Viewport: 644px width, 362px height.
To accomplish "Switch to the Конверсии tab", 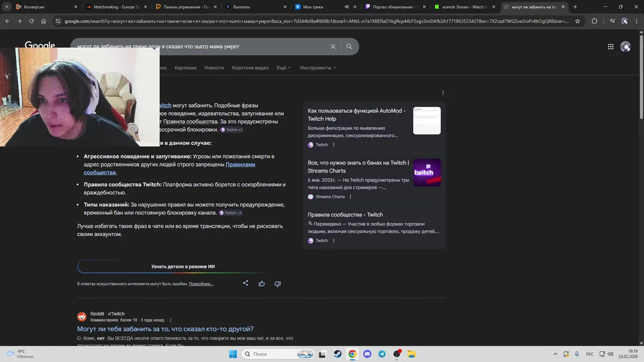I will pyautogui.click(x=47, y=7).
